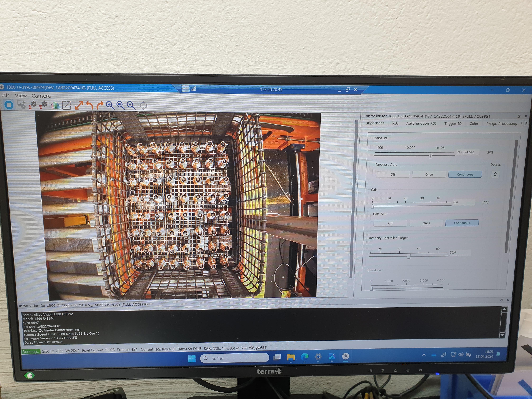This screenshot has width=532, height=399.
Task: Click the Intensity Controller Target slider handle
Action: point(409,257)
